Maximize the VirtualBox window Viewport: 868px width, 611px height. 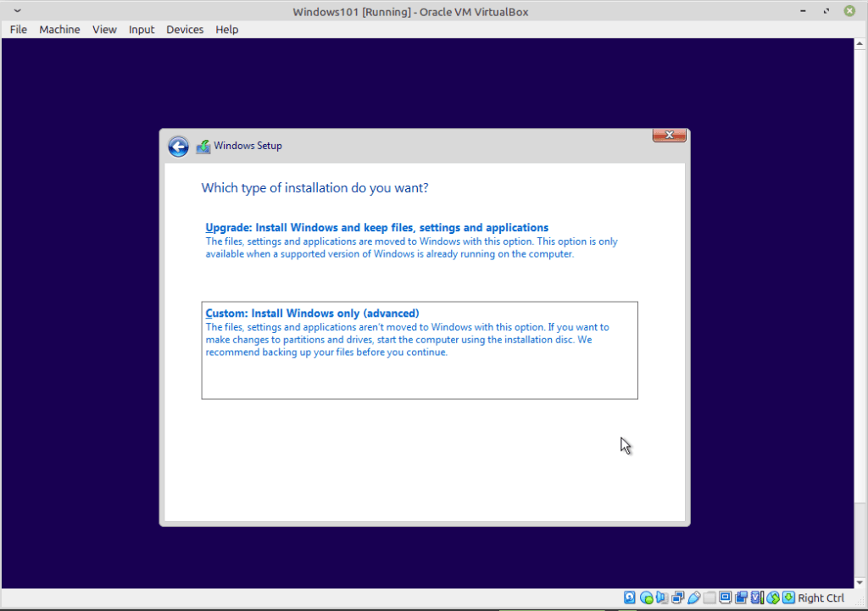(x=826, y=11)
